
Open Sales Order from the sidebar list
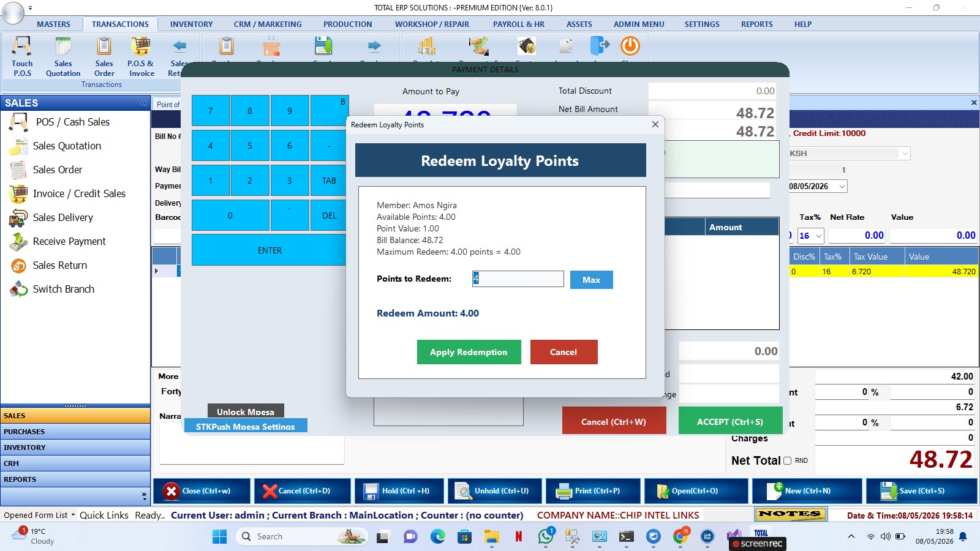point(58,170)
